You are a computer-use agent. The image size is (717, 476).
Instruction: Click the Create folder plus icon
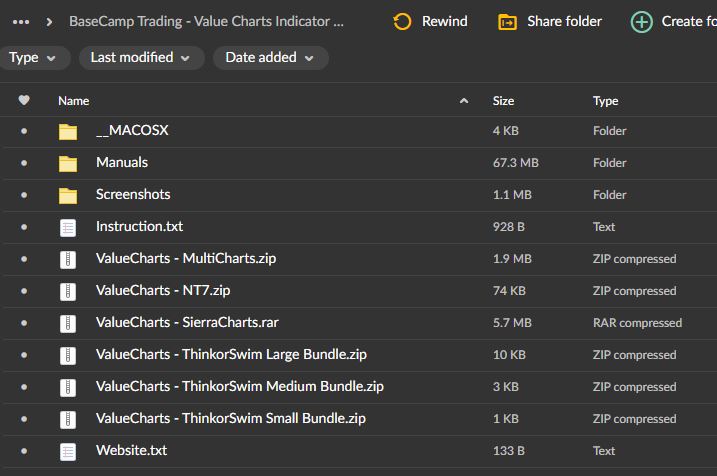(x=642, y=21)
